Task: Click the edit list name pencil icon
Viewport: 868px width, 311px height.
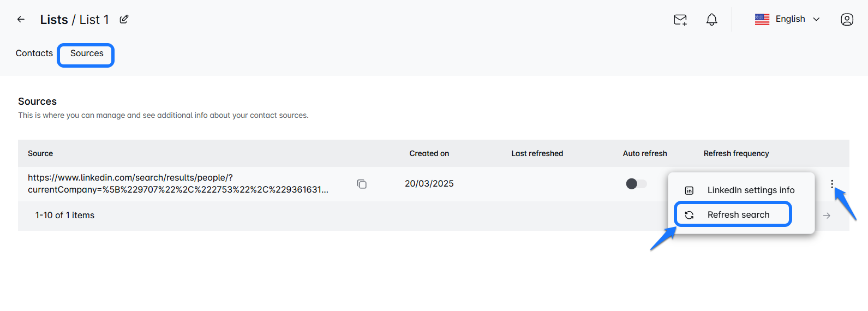Action: pyautogui.click(x=124, y=20)
